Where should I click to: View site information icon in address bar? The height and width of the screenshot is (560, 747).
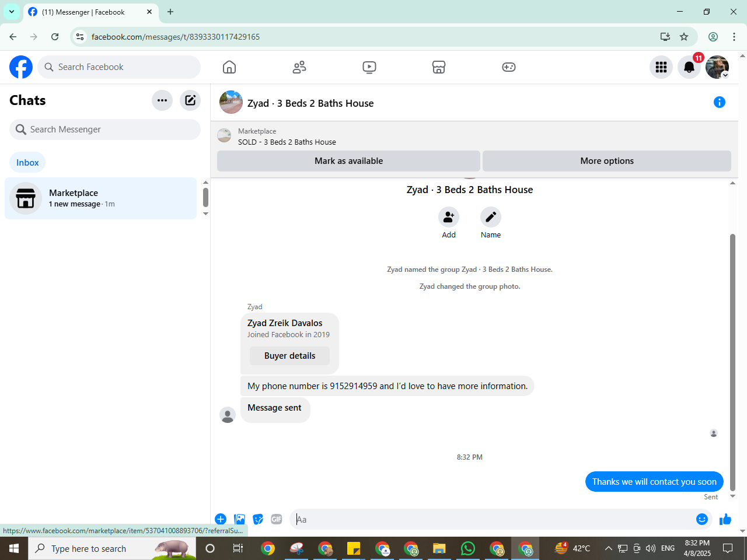(80, 37)
